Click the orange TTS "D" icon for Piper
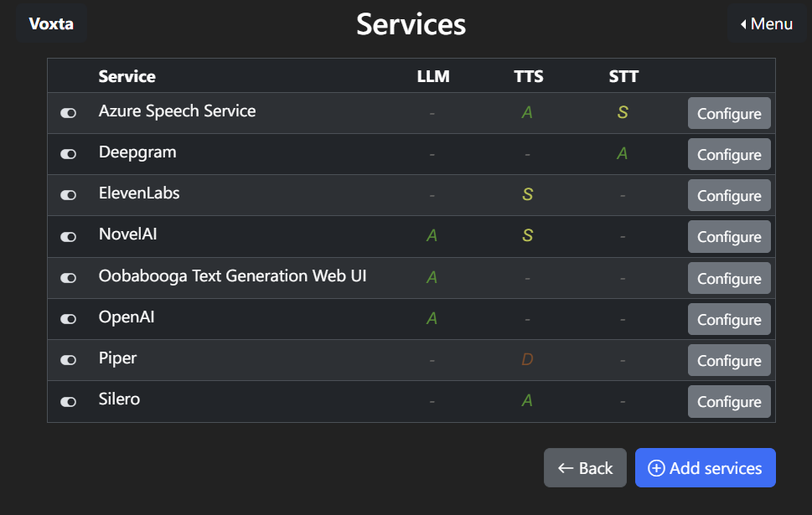This screenshot has width=812, height=515. pos(527,359)
